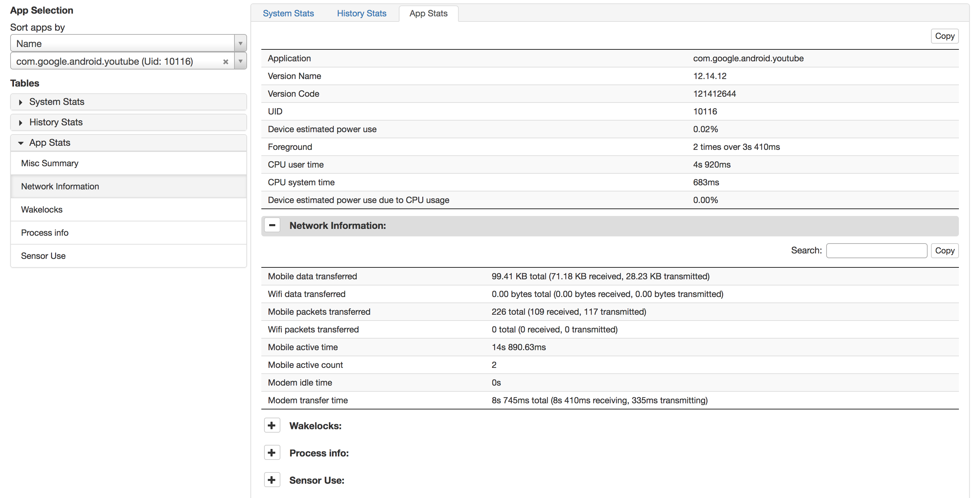Clear the selected YouTube app with X
Viewport: 980px width, 498px height.
coord(226,62)
